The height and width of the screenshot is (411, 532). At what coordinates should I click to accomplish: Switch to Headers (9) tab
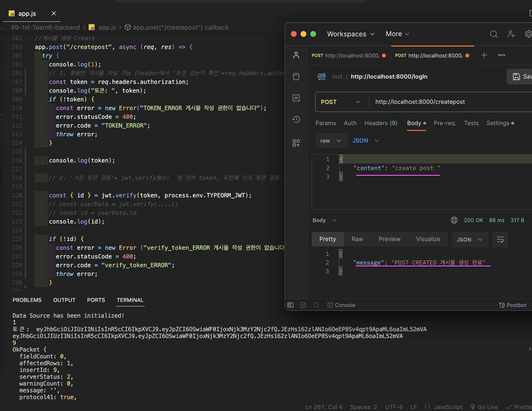pos(381,123)
